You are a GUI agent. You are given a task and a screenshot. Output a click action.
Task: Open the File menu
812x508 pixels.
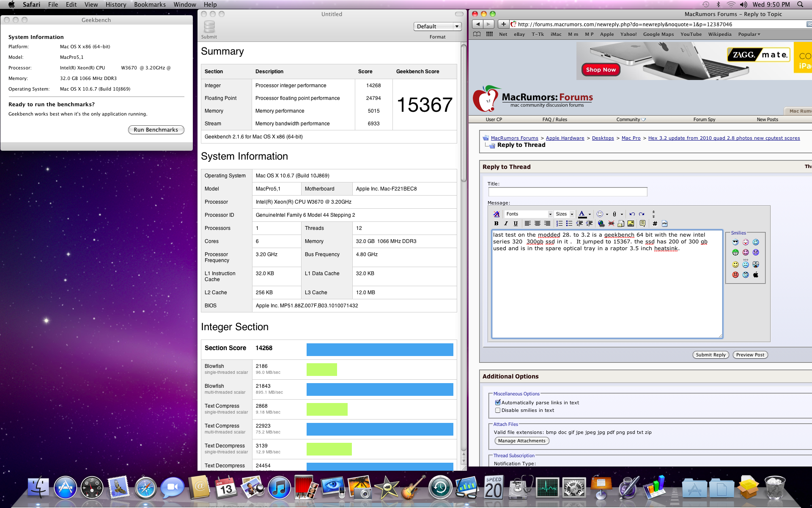coord(53,5)
